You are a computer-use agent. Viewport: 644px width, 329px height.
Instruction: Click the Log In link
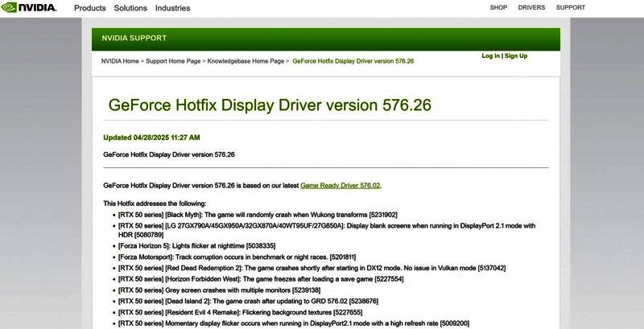click(x=490, y=56)
